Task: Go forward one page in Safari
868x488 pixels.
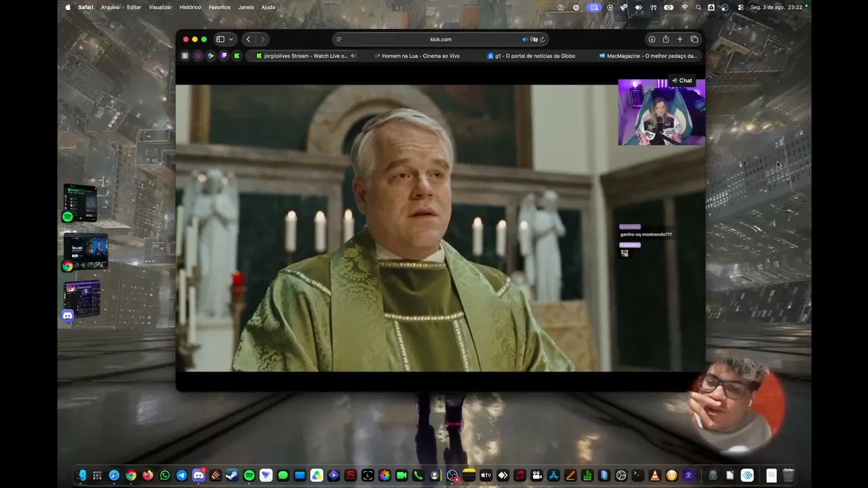Action: point(262,39)
